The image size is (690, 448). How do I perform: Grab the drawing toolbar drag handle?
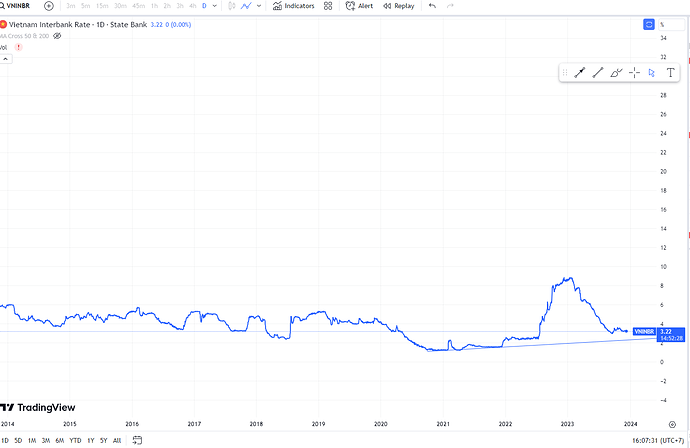(x=565, y=73)
